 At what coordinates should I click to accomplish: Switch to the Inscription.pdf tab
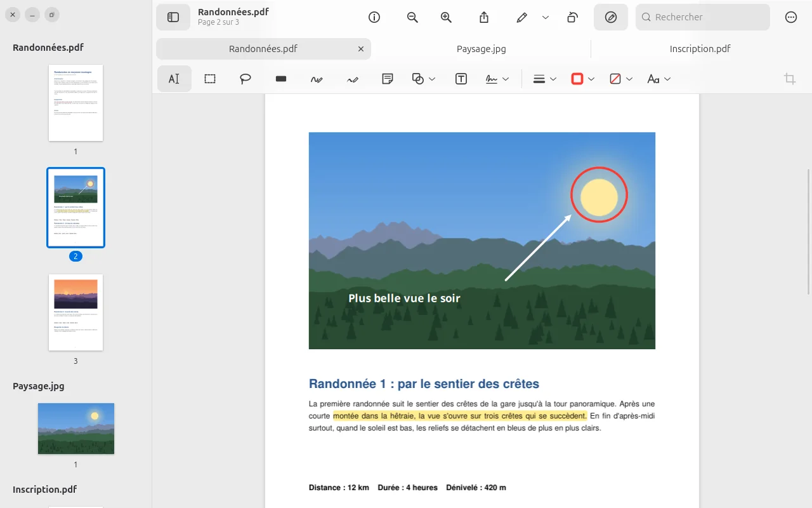[700, 49]
